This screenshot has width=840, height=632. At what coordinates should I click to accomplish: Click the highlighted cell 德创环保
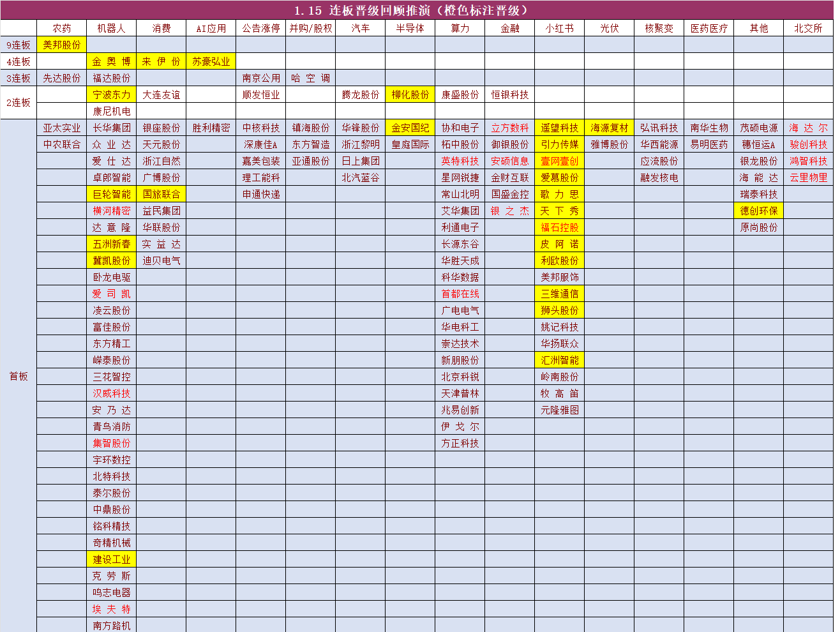click(x=759, y=211)
